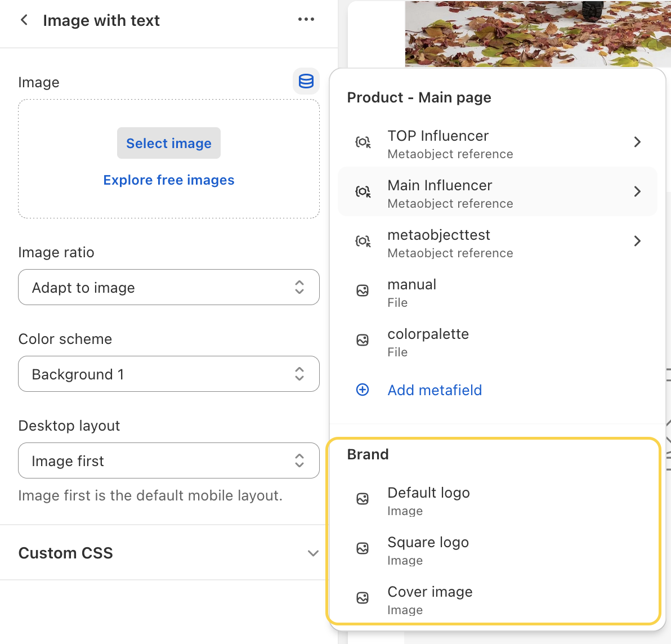Screen dimensions: 671x644
Task: Click the plus icon for Add metafield
Action: pyautogui.click(x=363, y=390)
